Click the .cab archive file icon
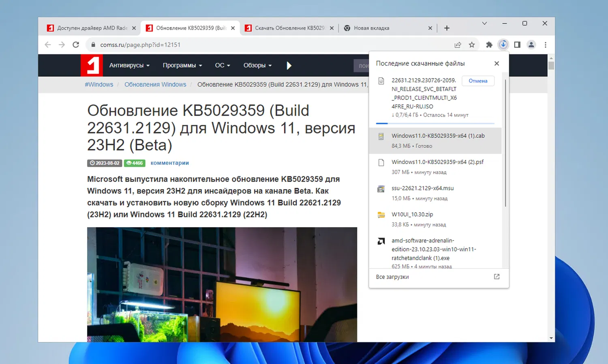This screenshot has width=608, height=364. coord(381,136)
